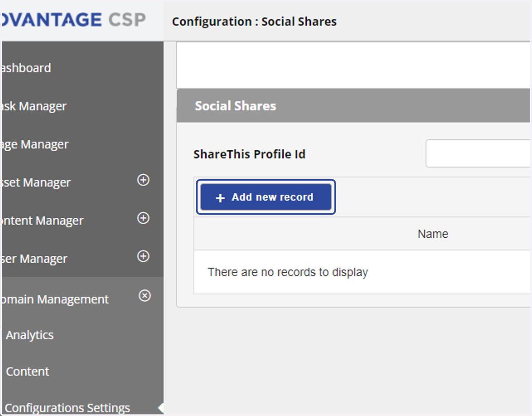The height and width of the screenshot is (416, 532).
Task: Select the Content Manager label
Action: [x=42, y=220]
